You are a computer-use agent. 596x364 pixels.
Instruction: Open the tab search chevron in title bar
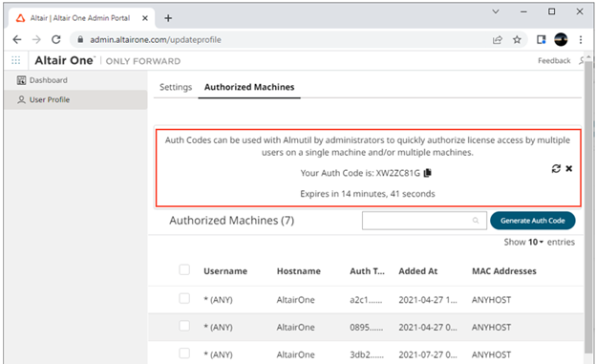pos(496,11)
